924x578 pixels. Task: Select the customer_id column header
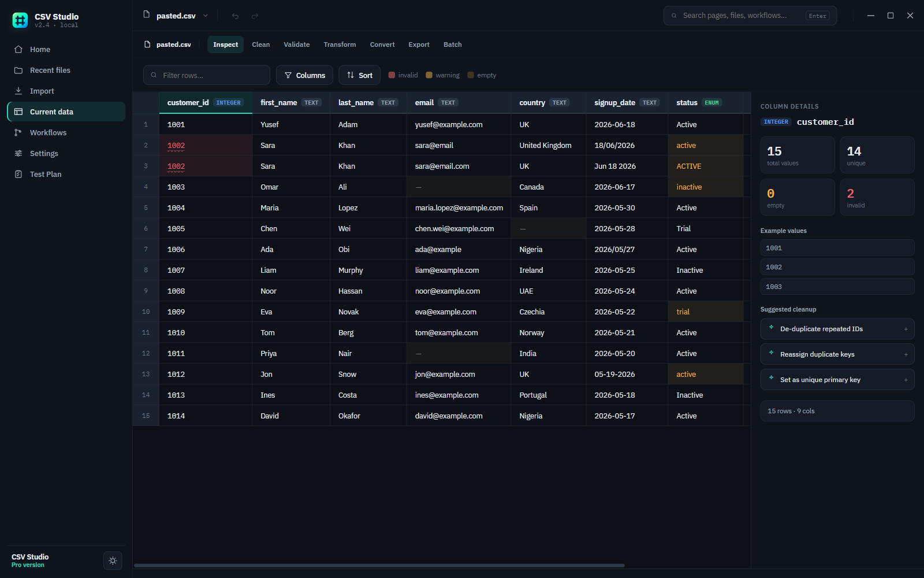point(206,102)
